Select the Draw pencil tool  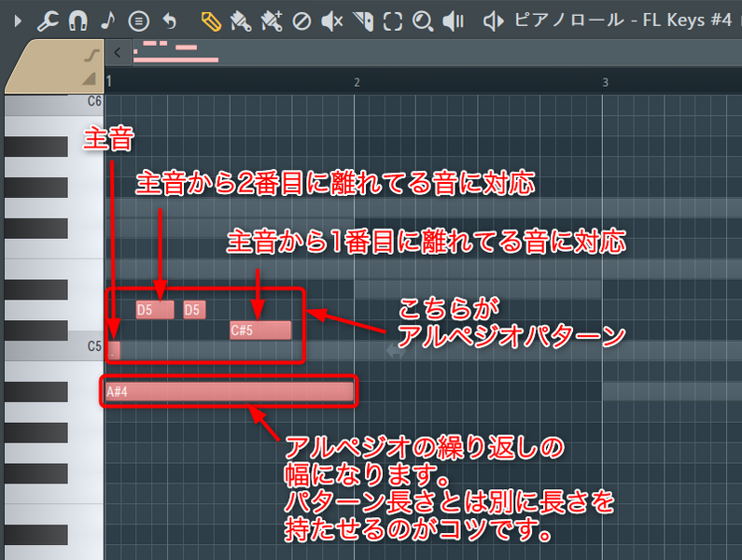coord(211,20)
